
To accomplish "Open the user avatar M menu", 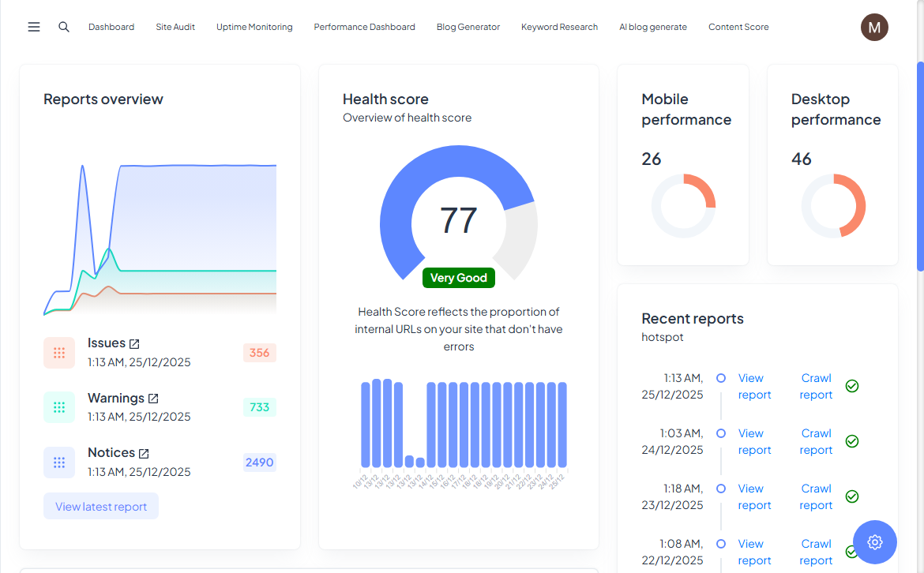I will (x=874, y=27).
